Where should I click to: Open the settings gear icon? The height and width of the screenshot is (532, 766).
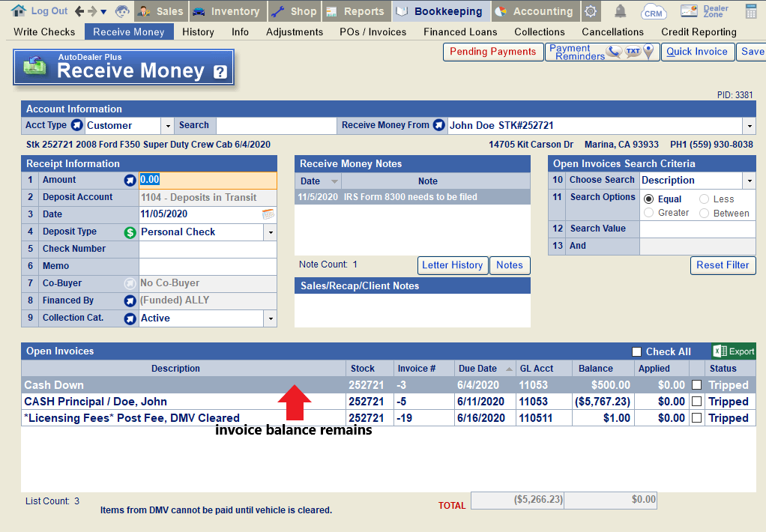click(591, 11)
